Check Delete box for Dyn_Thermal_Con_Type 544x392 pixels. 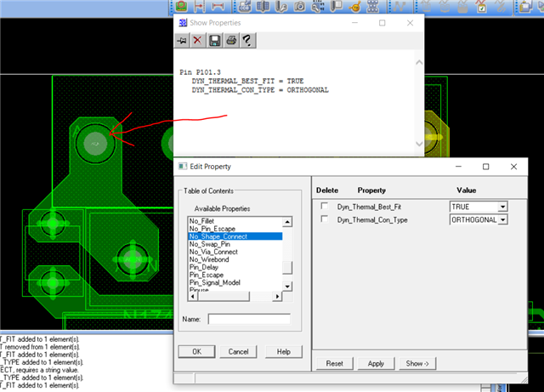[324, 220]
